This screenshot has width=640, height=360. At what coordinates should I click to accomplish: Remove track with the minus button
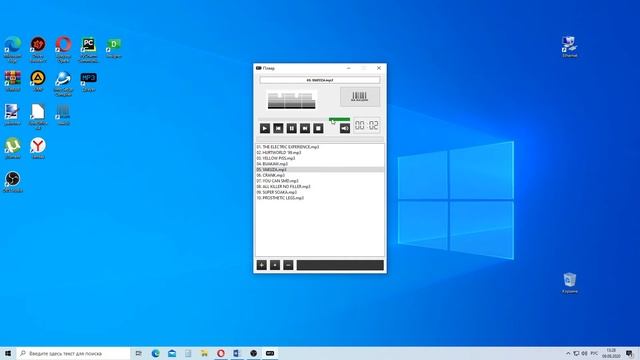coord(288,265)
